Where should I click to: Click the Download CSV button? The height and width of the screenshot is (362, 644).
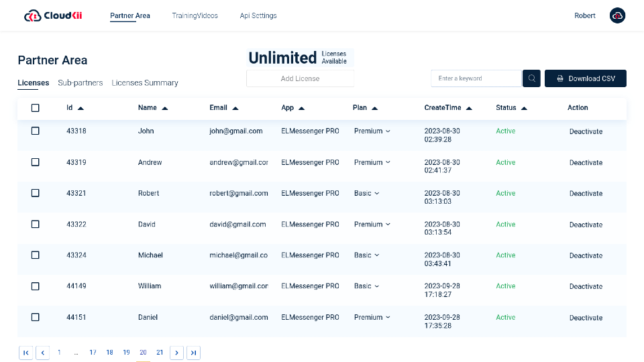tap(585, 78)
